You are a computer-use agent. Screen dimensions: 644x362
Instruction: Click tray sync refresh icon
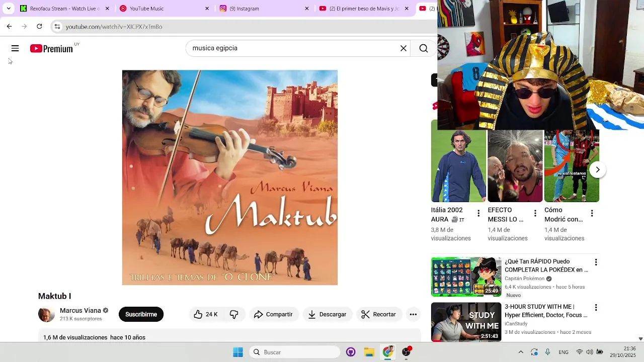534,352
